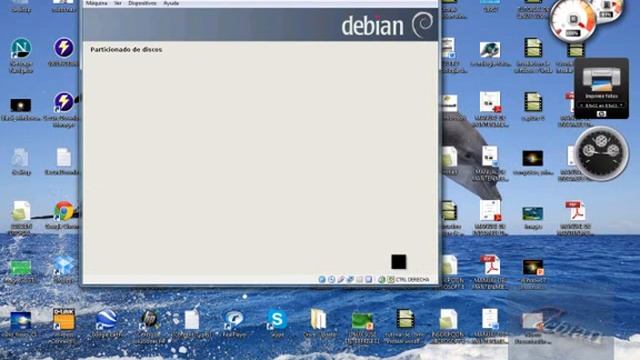Click the network adapter status icon
The image size is (640, 360).
[350, 279]
